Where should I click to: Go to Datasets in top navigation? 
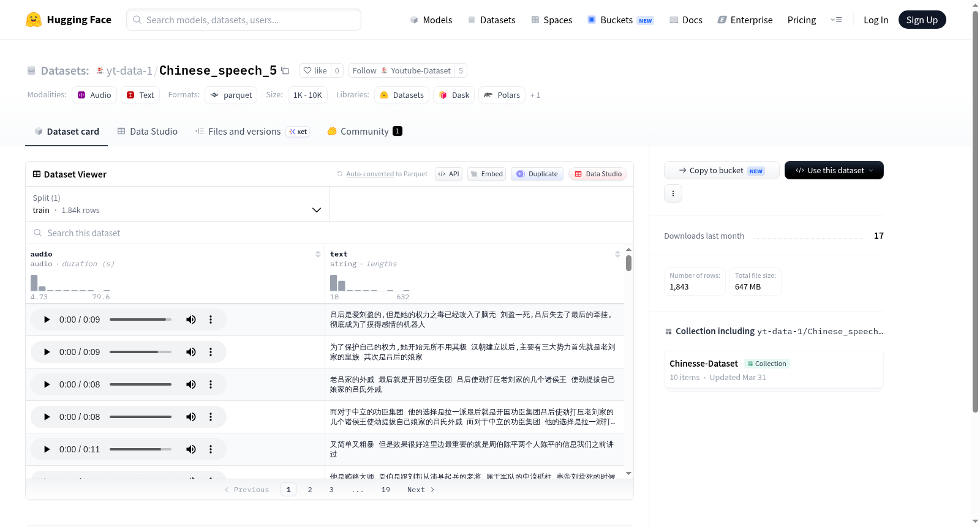(491, 20)
